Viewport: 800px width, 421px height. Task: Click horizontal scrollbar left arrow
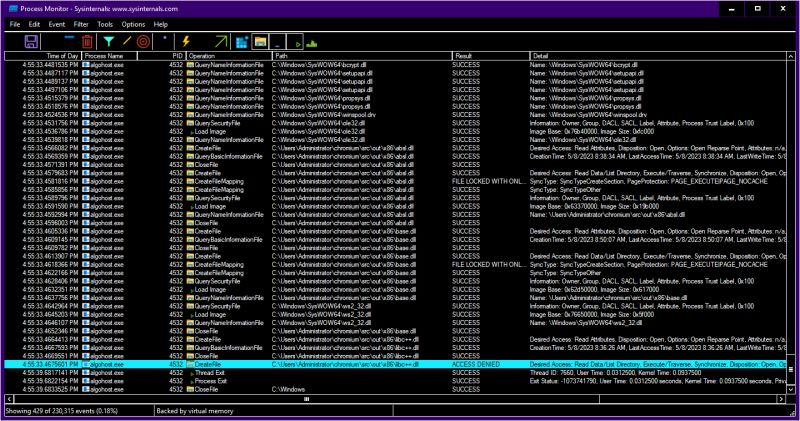point(9,399)
